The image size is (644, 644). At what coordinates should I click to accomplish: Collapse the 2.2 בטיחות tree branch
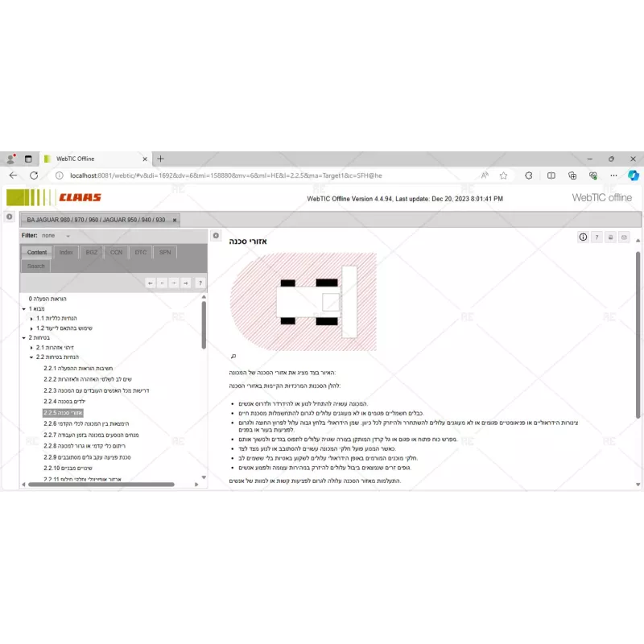[x=33, y=357]
